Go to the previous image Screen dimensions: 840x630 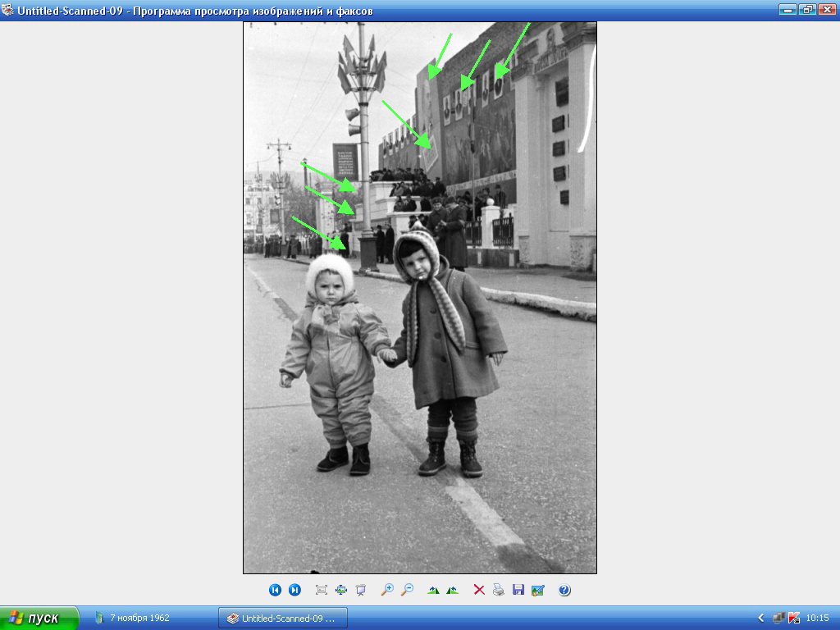275,590
